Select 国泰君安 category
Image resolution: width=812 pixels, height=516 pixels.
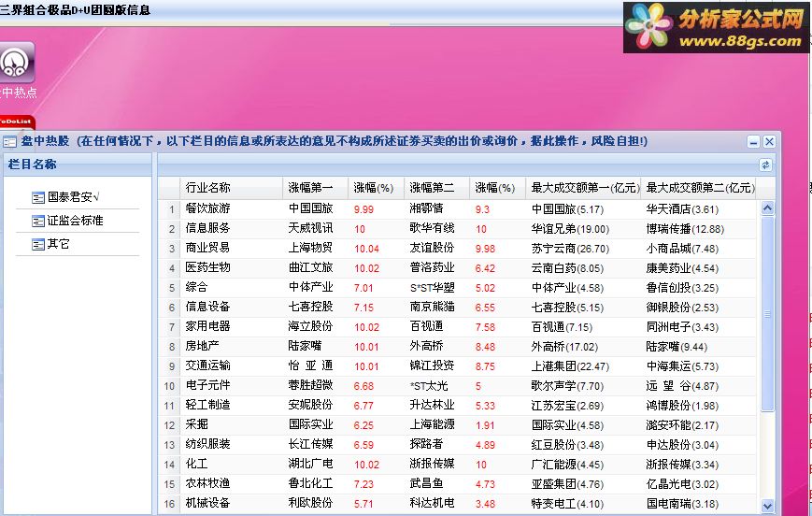point(74,197)
